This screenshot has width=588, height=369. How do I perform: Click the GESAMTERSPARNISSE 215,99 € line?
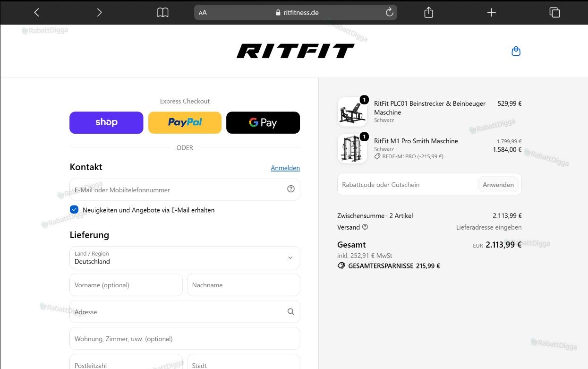[x=389, y=266]
